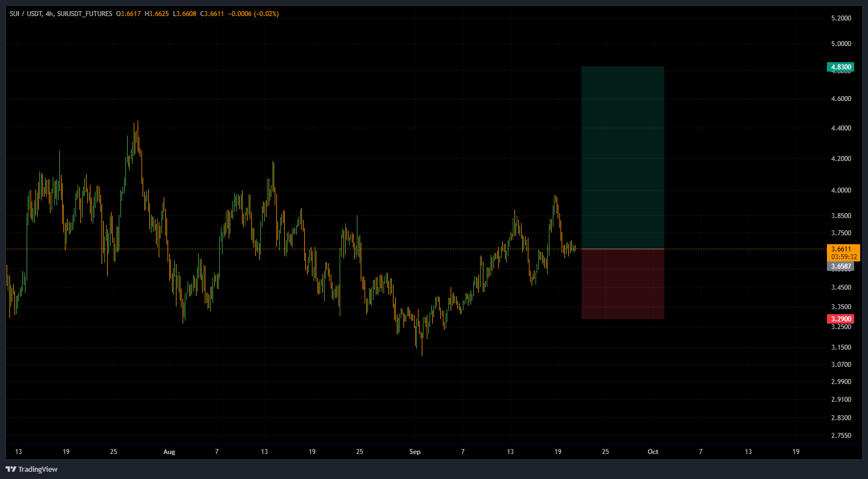
Task: Click the TradingView logo icon
Action: click(x=11, y=470)
